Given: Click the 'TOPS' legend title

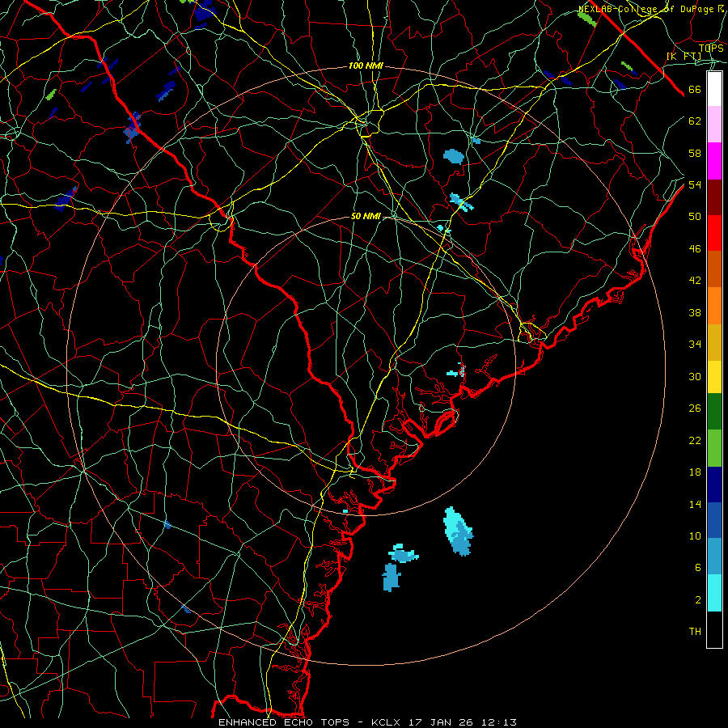Looking at the screenshot, I should pyautogui.click(x=711, y=49).
